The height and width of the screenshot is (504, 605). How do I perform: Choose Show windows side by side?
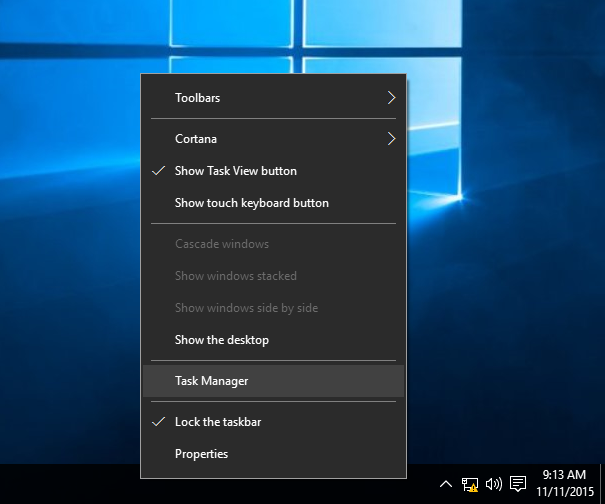pos(246,308)
